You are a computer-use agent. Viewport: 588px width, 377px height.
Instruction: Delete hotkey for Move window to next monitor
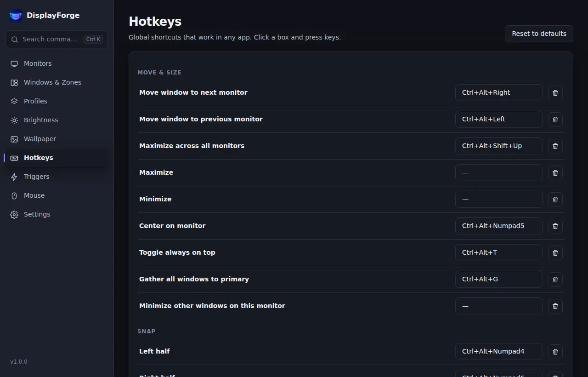click(x=555, y=93)
